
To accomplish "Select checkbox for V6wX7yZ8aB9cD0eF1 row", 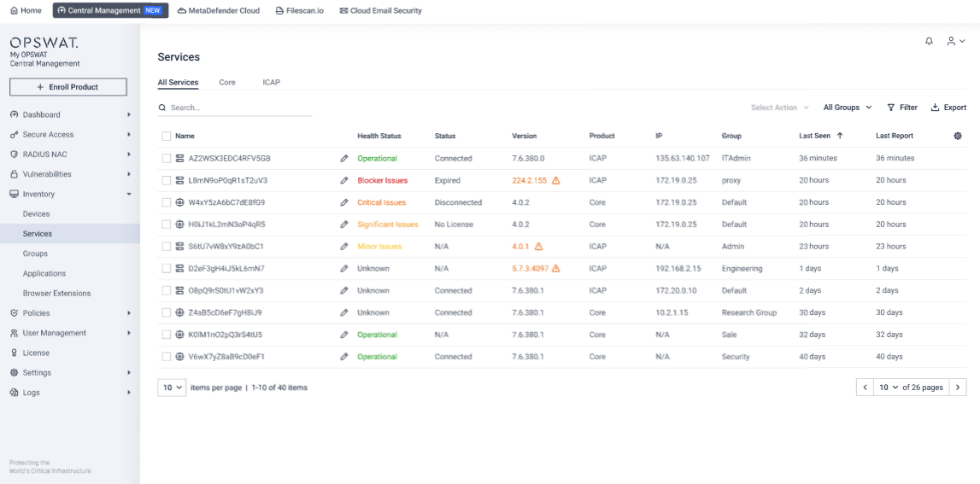I will pyautogui.click(x=167, y=357).
